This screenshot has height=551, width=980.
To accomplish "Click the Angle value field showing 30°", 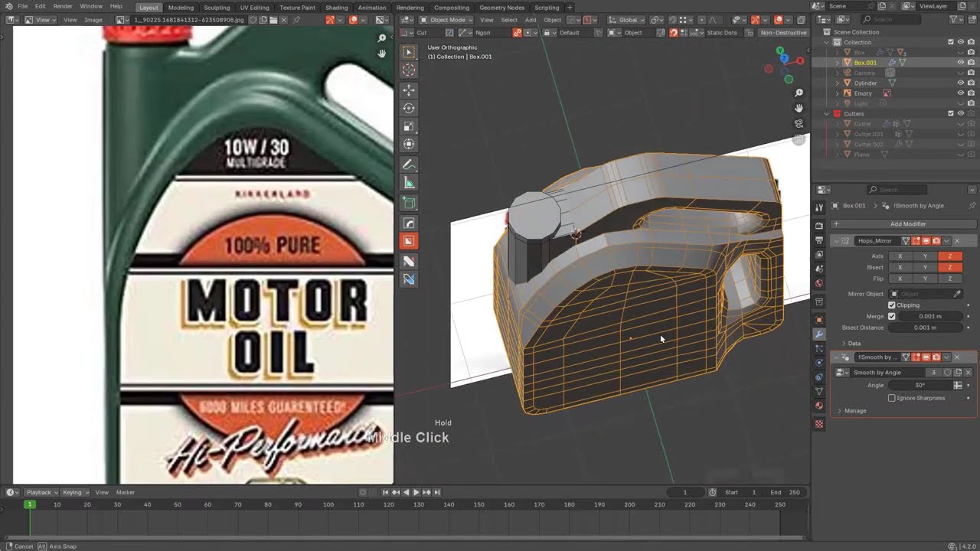I will 919,386.
